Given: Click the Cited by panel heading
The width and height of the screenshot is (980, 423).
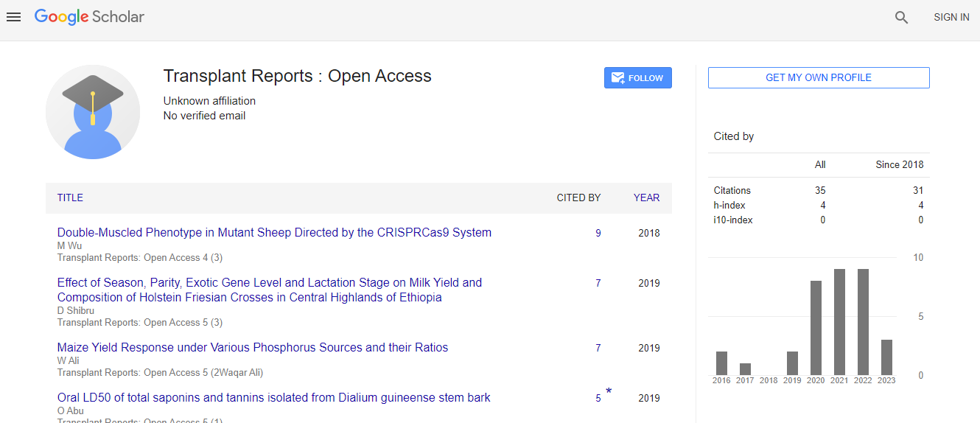Looking at the screenshot, I should pyautogui.click(x=733, y=136).
